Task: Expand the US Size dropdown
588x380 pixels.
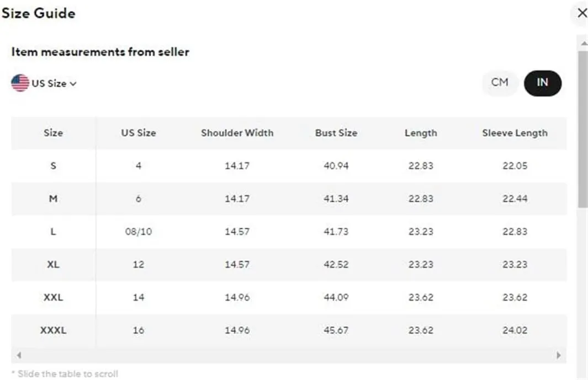Action: 54,84
